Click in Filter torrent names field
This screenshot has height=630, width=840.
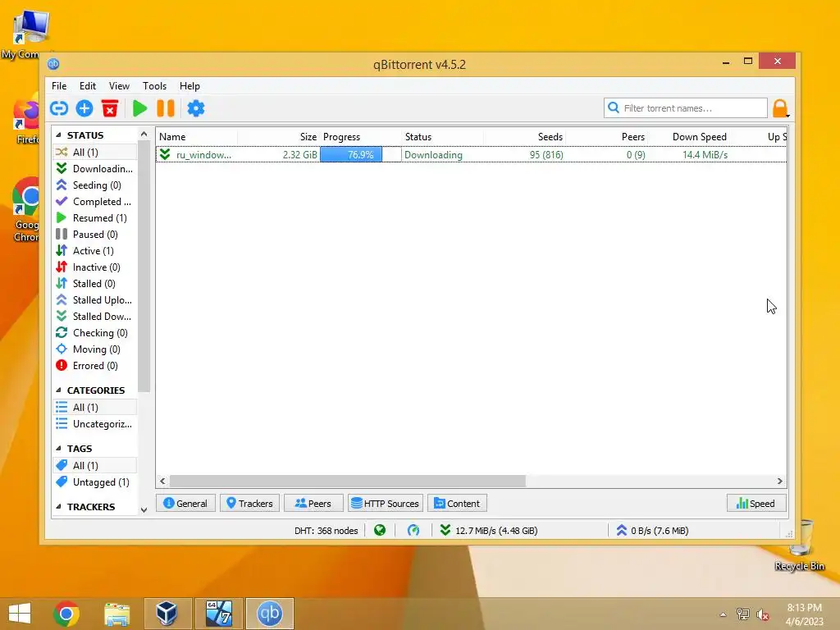(685, 107)
